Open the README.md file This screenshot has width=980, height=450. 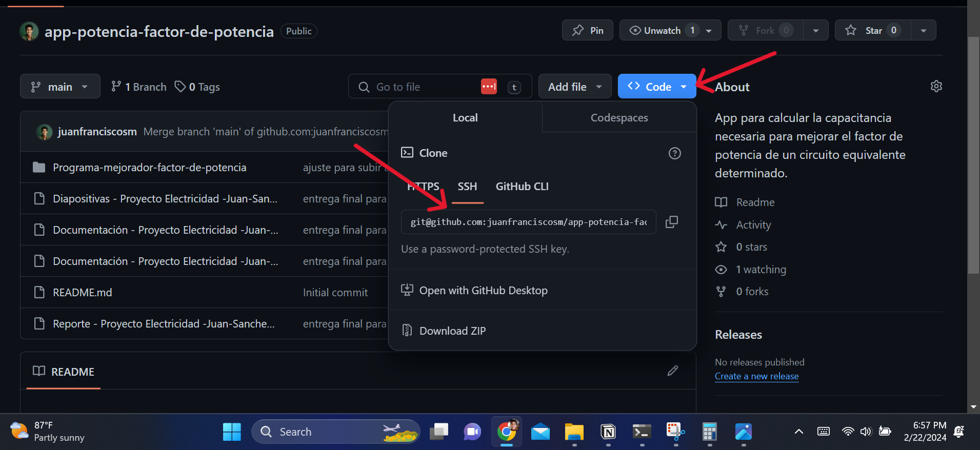point(82,293)
